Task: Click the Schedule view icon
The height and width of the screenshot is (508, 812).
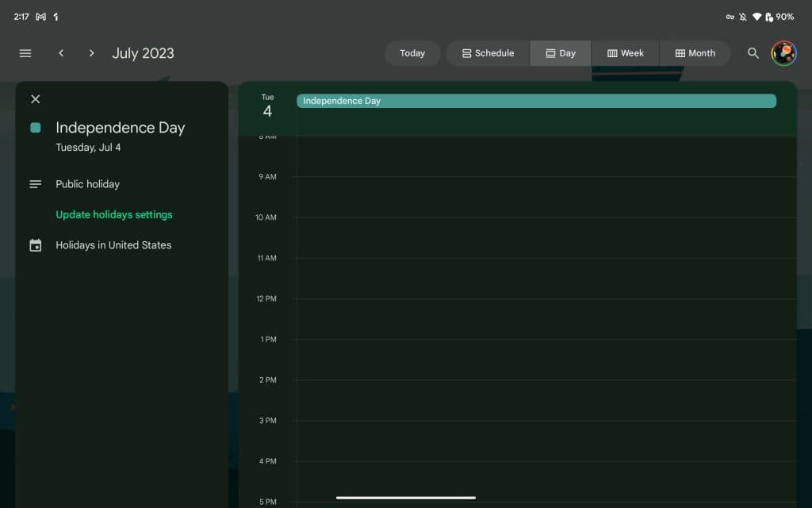Action: 465,53
